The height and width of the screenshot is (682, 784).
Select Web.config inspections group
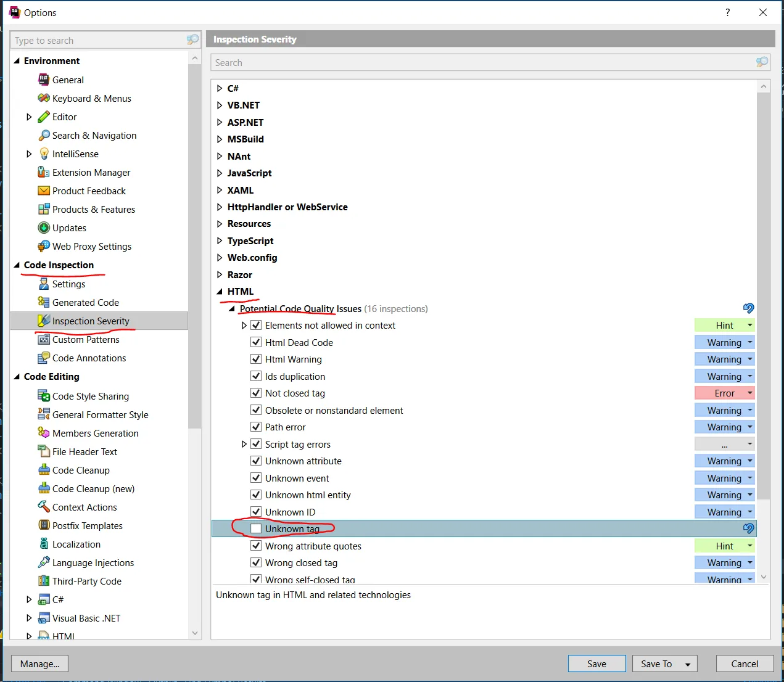tap(252, 257)
